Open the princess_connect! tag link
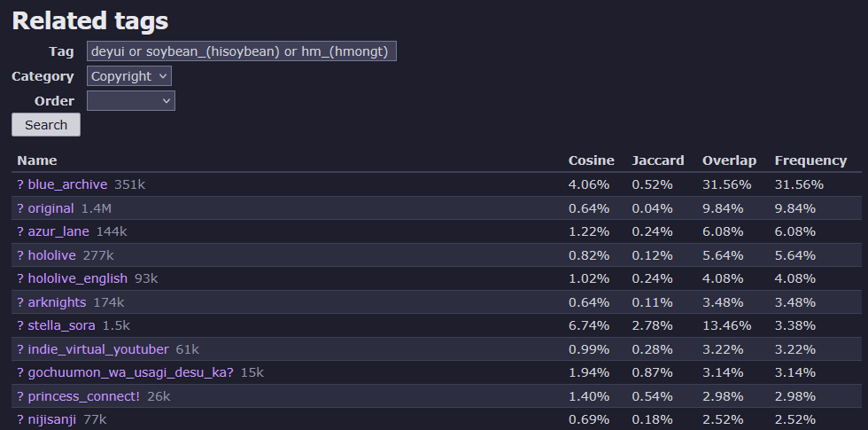This screenshot has height=430, width=868. tap(84, 397)
